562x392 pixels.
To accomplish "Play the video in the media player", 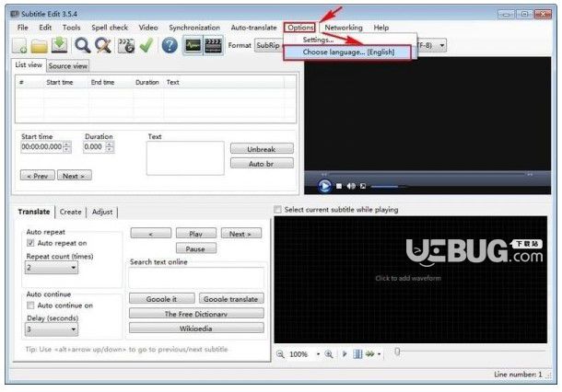I will 324,186.
